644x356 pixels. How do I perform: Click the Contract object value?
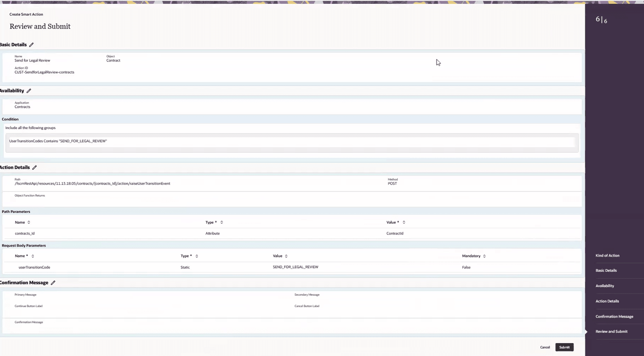[x=113, y=60]
